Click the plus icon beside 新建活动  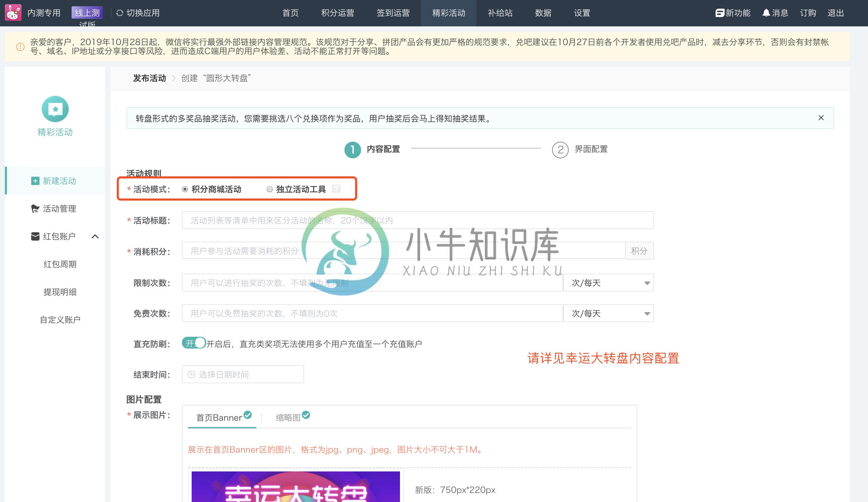click(x=35, y=181)
